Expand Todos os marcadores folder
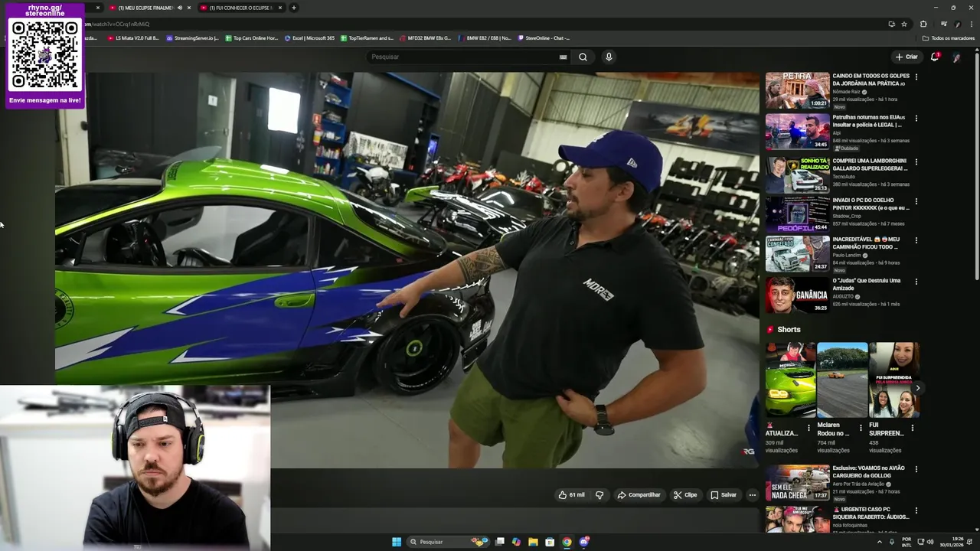Screen dimensions: 980x551 pyautogui.click(x=948, y=37)
